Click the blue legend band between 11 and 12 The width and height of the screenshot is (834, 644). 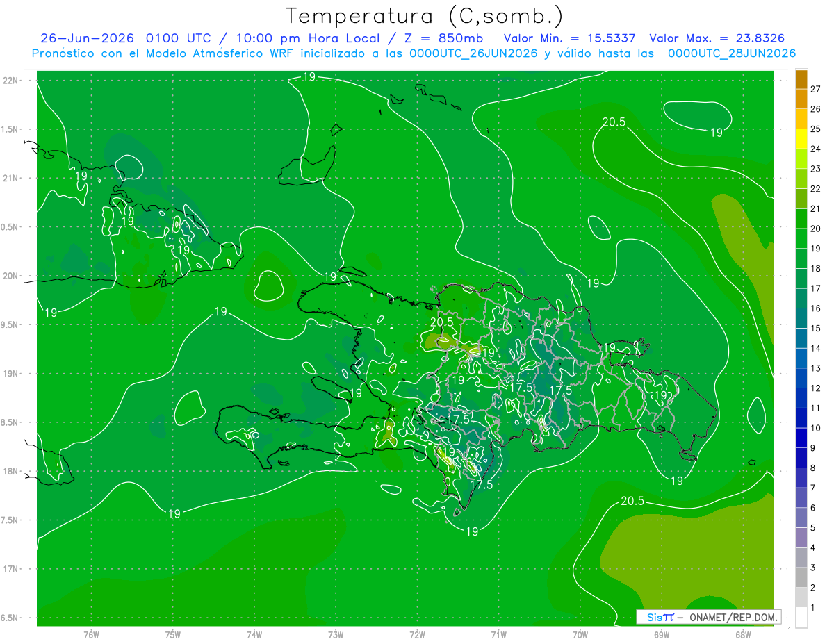[801, 398]
